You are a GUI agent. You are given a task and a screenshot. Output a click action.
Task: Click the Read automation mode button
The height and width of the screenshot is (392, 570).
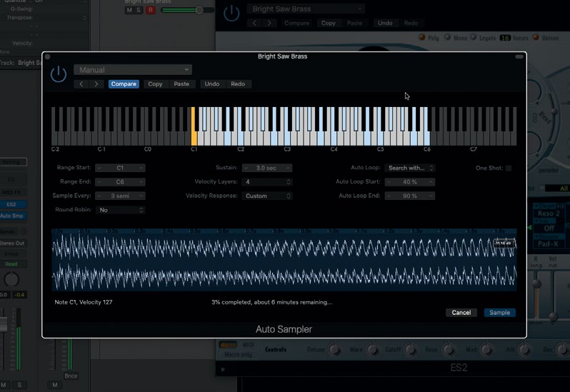click(11, 264)
